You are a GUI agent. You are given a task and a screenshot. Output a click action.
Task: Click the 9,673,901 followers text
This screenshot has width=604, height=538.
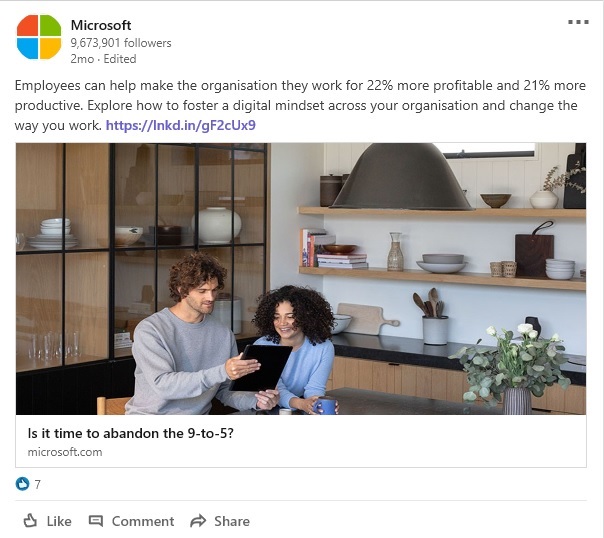[121, 43]
